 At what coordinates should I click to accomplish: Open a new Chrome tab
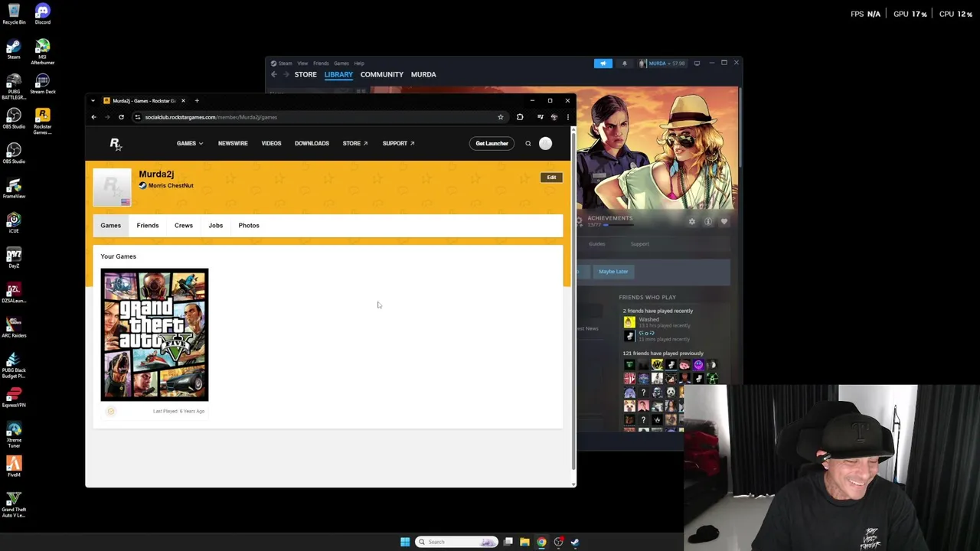tap(197, 100)
